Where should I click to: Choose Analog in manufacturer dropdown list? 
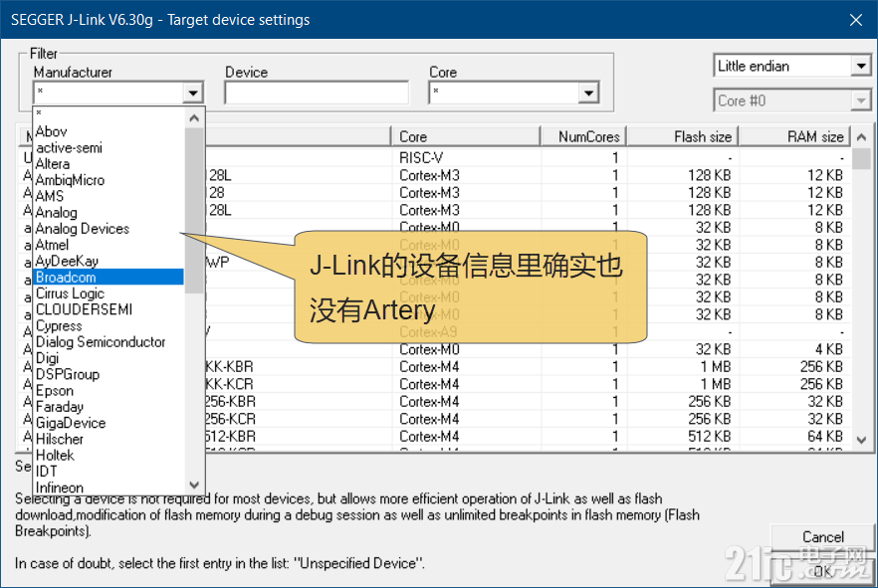coord(109,213)
